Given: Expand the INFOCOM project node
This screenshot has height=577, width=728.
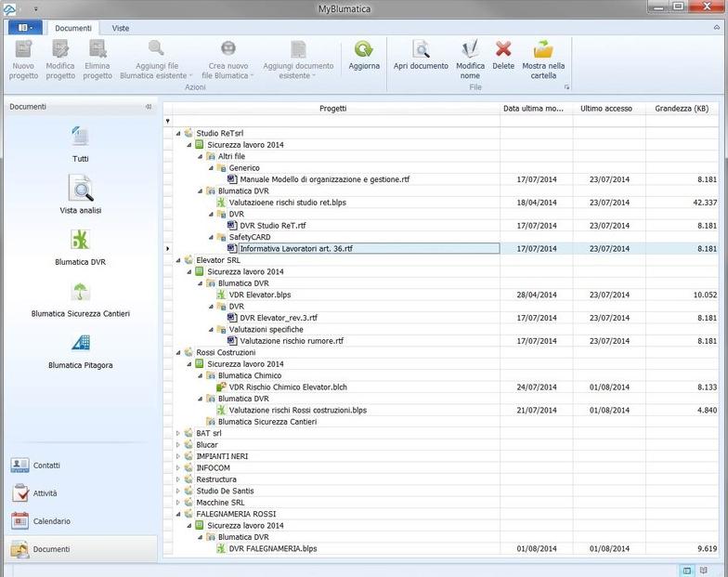Looking at the screenshot, I should pos(179,468).
